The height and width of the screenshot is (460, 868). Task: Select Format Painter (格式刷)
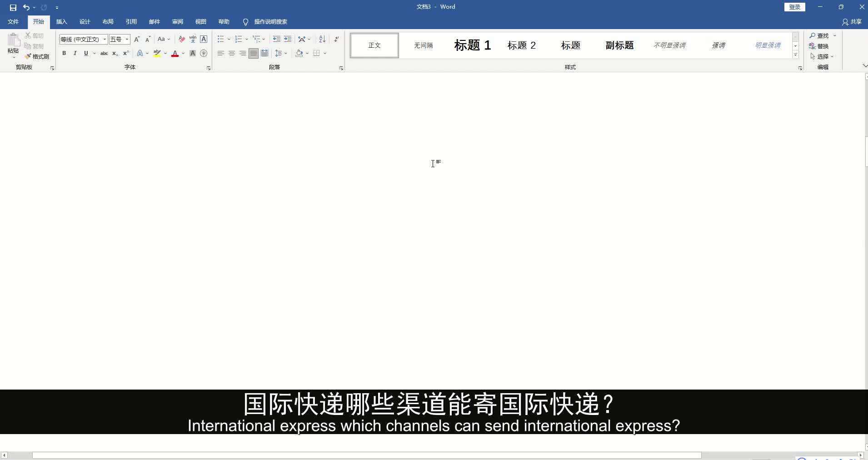coord(37,56)
